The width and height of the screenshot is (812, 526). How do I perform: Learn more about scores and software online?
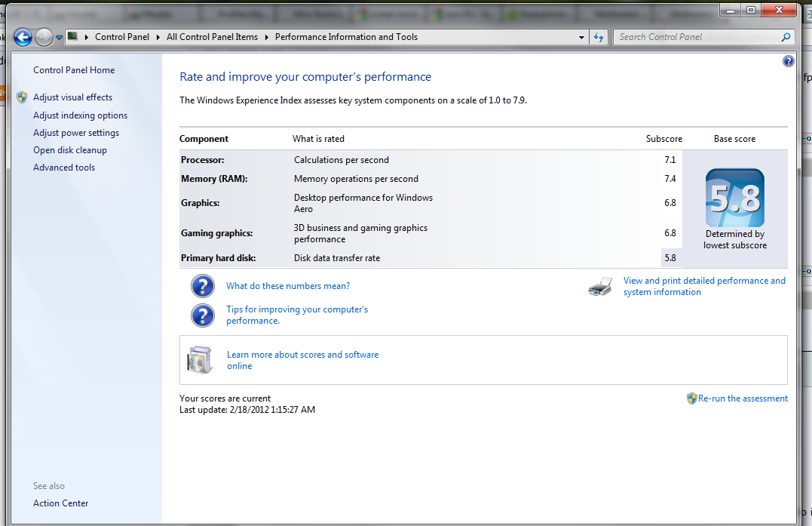coord(303,360)
